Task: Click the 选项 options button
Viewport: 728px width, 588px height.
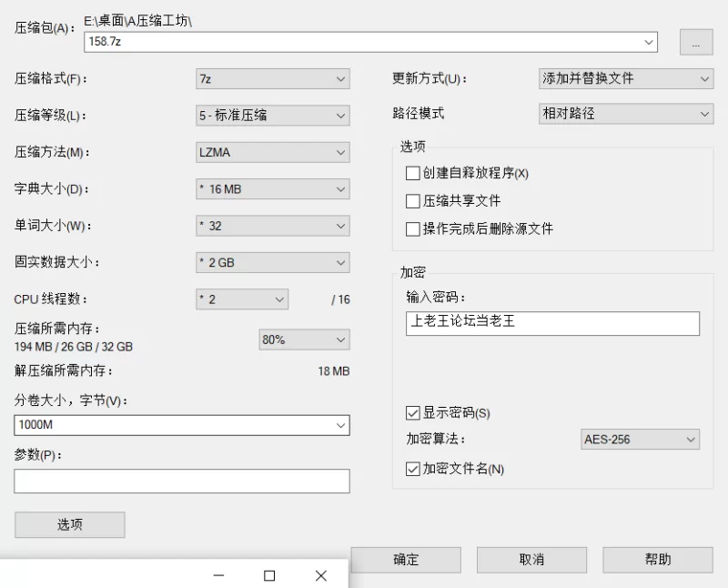Action: (70, 525)
